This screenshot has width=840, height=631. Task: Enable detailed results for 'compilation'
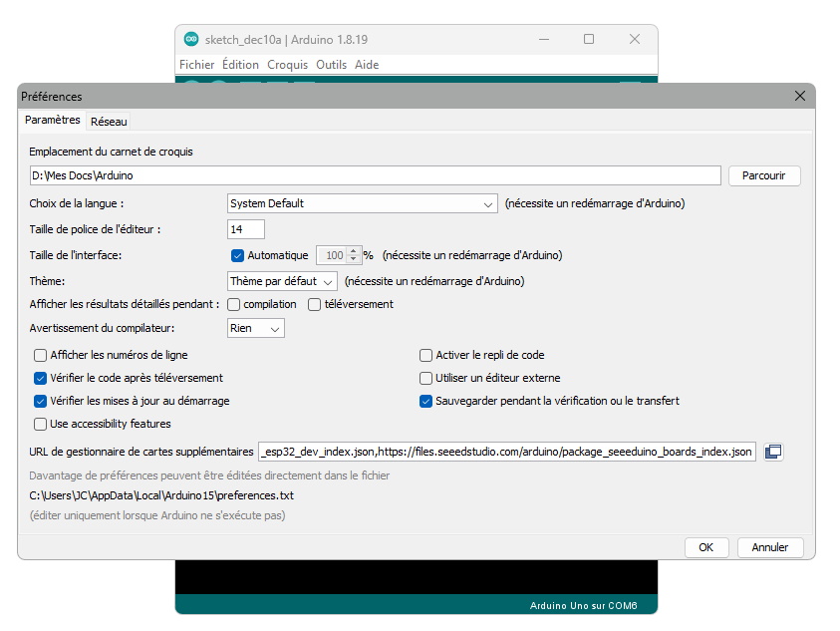coord(234,304)
